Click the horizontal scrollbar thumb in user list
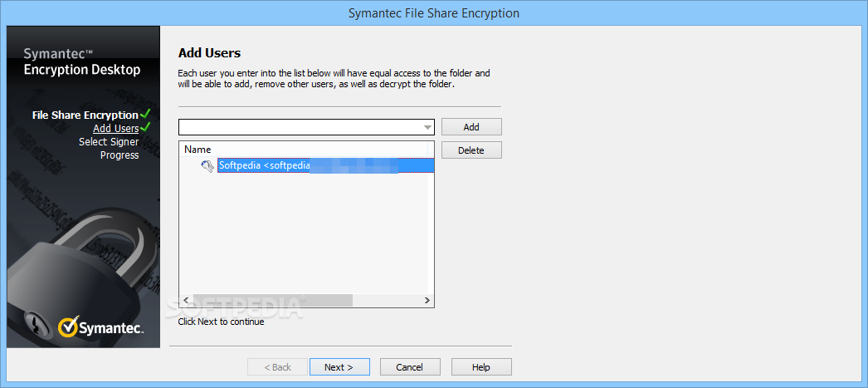The width and height of the screenshot is (868, 388). pyautogui.click(x=272, y=300)
